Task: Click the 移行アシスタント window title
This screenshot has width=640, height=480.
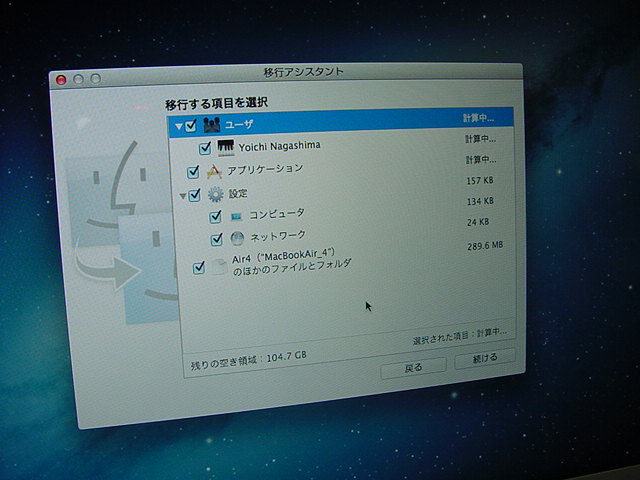Action: coord(304,73)
